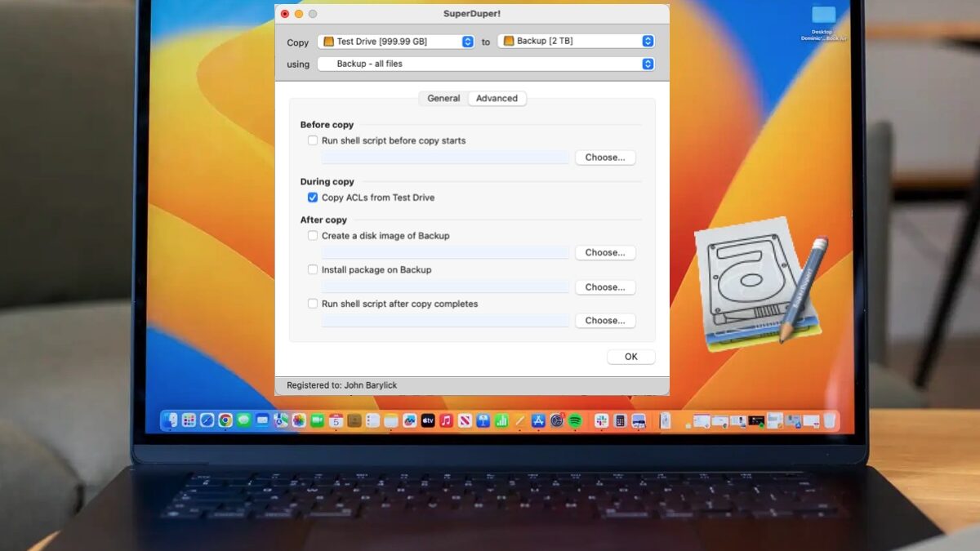Viewport: 980px width, 551px height.
Task: Click the Before copy section heading
Action: [x=327, y=125]
